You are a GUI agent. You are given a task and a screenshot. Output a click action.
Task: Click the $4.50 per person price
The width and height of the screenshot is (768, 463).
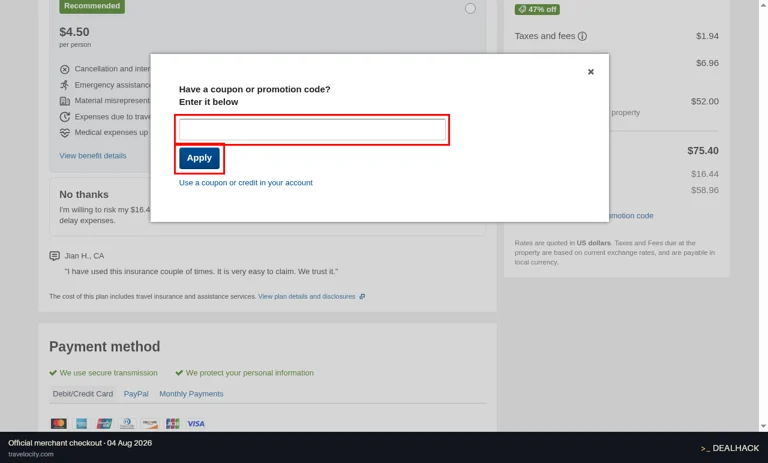74,32
